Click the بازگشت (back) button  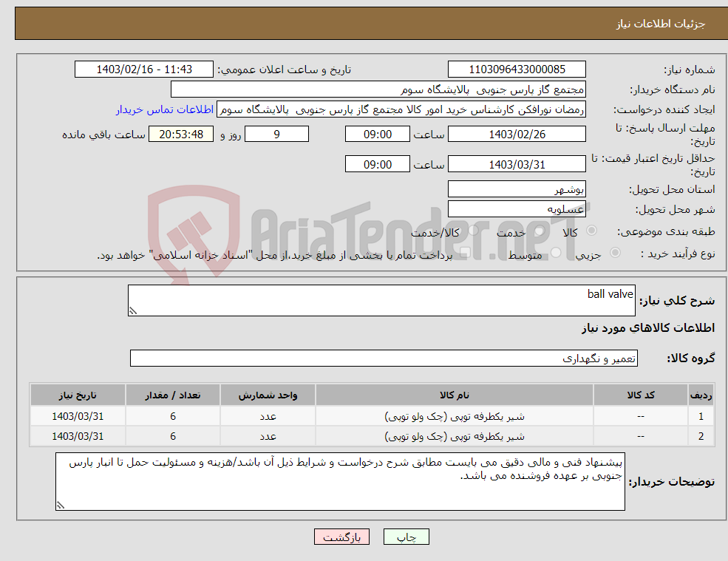click(x=341, y=537)
